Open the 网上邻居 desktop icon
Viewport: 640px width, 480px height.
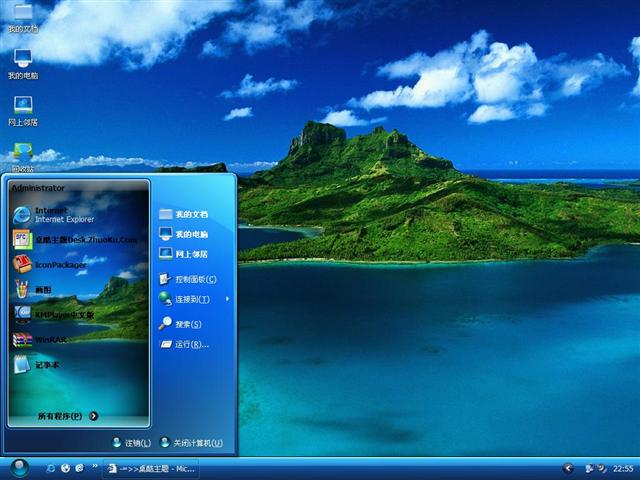(23, 111)
